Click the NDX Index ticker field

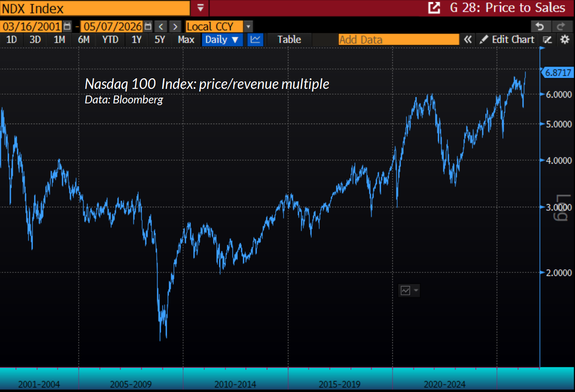(95, 8)
